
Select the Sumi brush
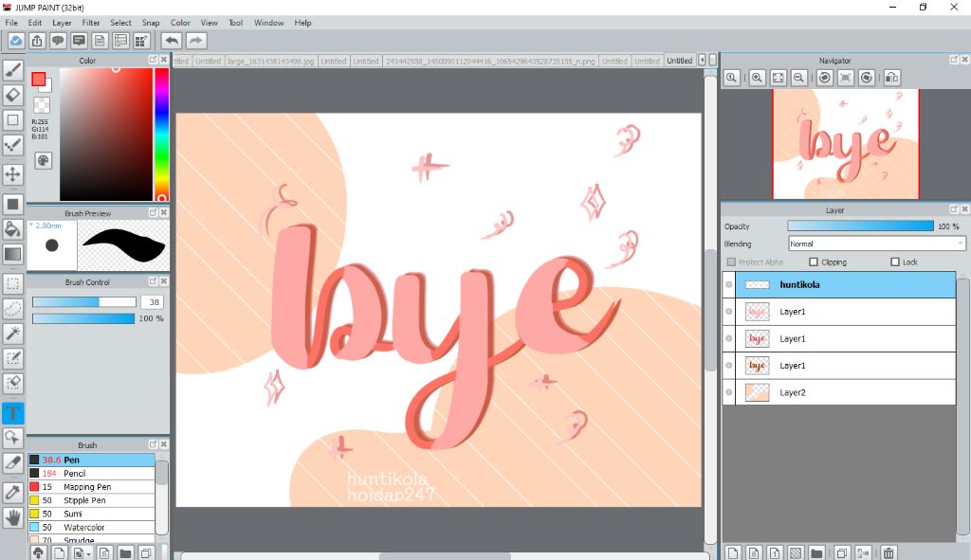click(91, 515)
